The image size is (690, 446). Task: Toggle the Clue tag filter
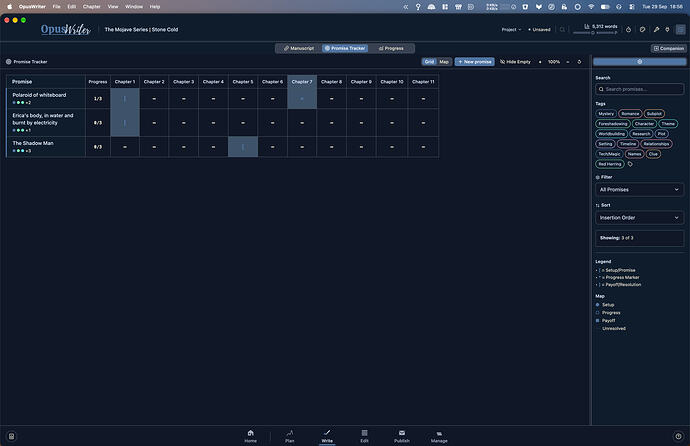pos(653,154)
